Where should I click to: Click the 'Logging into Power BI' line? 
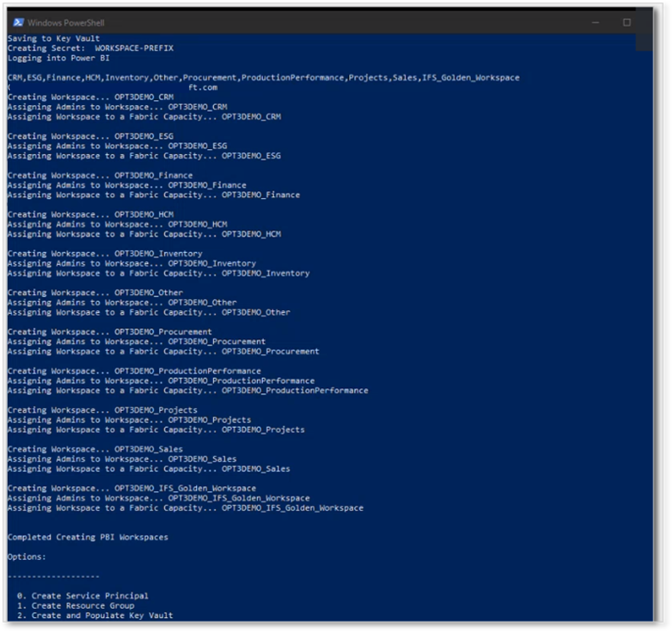[x=59, y=58]
